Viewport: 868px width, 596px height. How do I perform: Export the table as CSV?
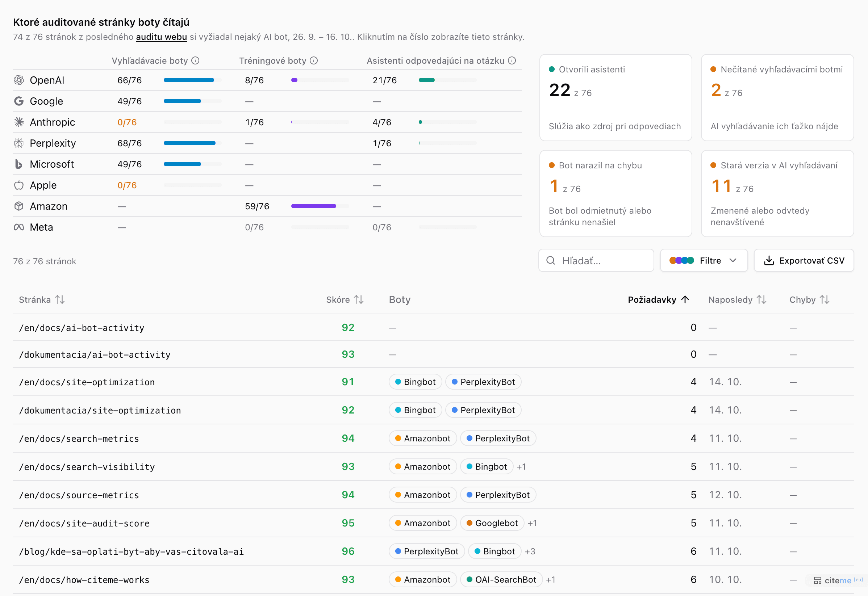point(804,260)
